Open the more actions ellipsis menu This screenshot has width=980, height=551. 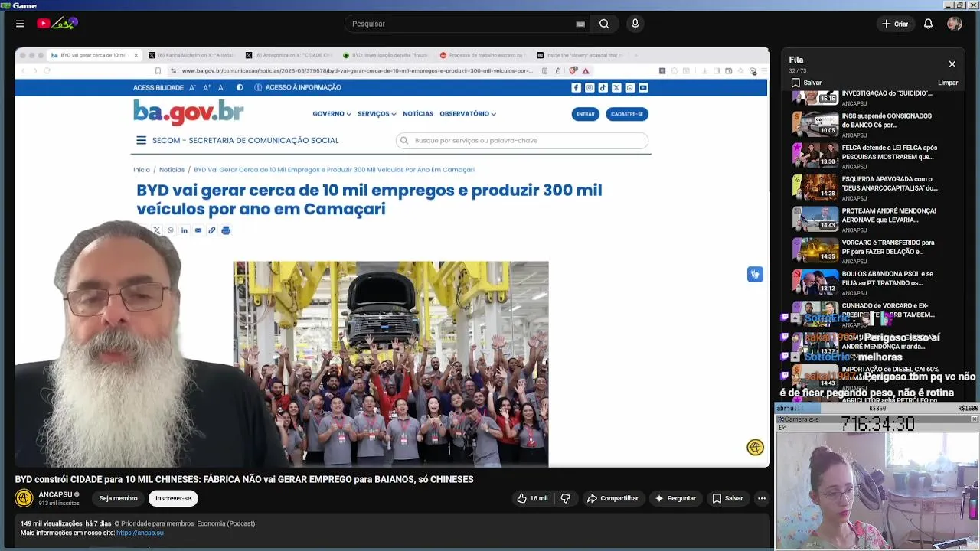tap(761, 498)
